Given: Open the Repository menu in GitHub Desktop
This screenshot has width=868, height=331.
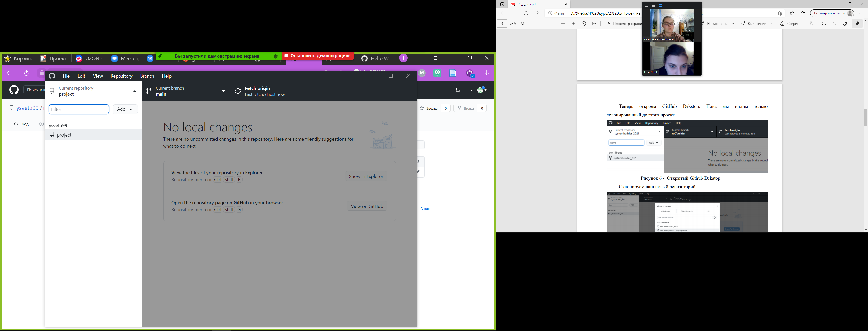Looking at the screenshot, I should coord(121,76).
